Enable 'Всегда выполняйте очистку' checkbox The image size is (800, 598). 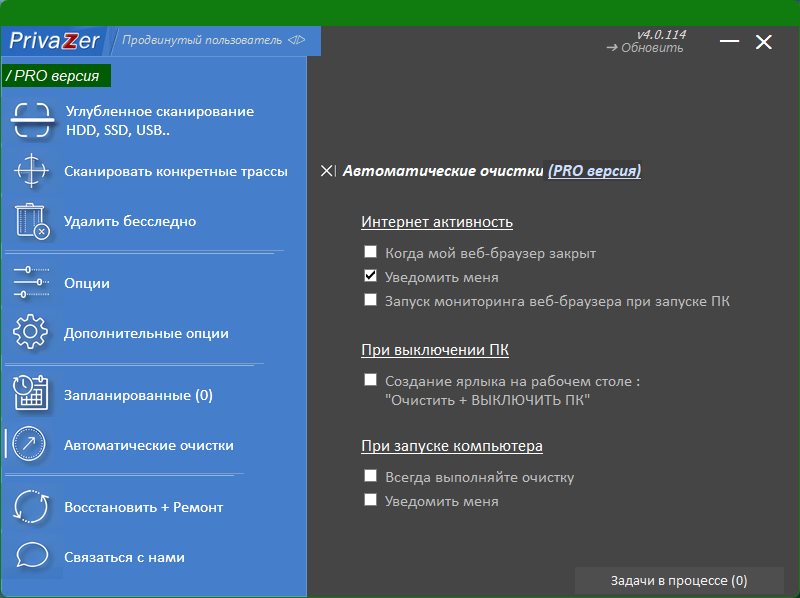371,476
